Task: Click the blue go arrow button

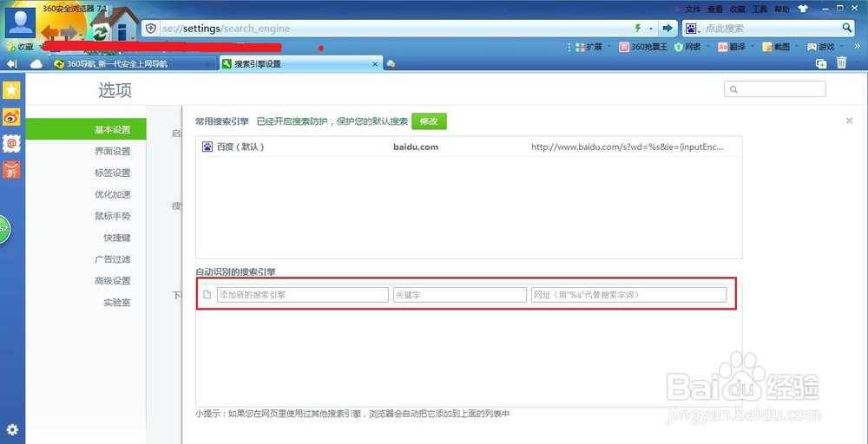Action: [667, 29]
